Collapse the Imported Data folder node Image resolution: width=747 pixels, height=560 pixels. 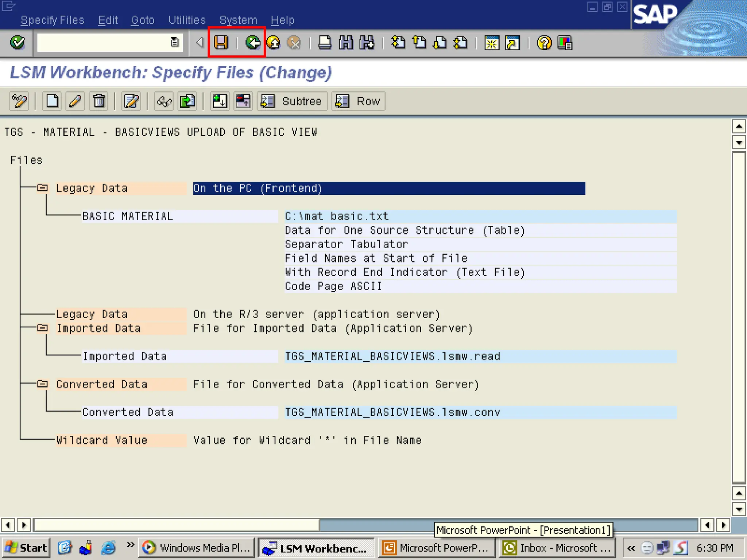pyautogui.click(x=43, y=328)
